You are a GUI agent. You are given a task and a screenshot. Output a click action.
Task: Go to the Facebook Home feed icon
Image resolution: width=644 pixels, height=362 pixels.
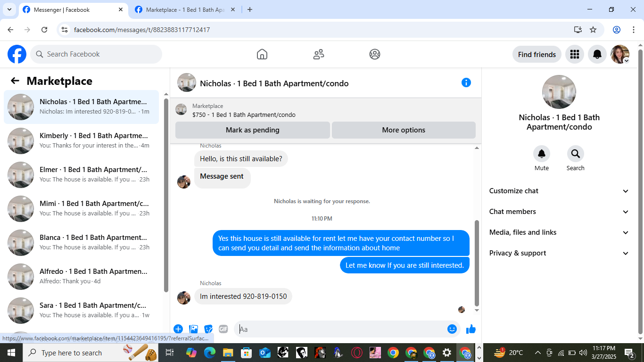262,54
